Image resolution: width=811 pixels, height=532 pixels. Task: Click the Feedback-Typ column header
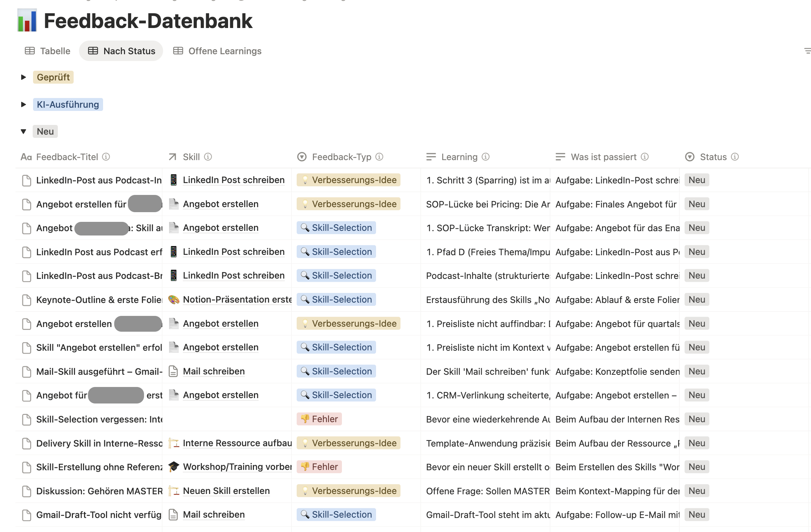coord(341,157)
